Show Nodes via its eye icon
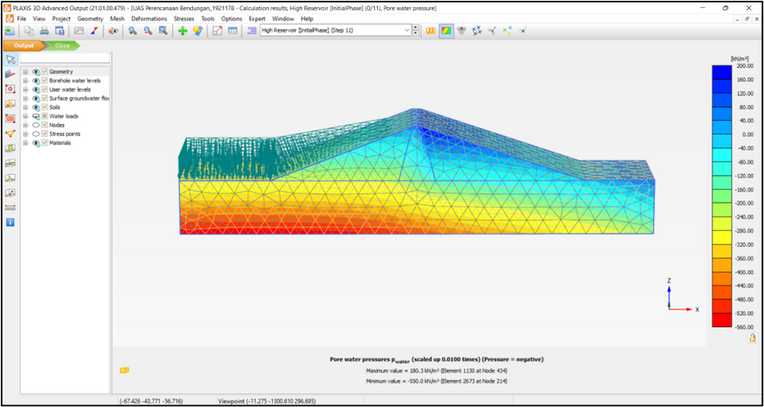Viewport: 764px width, 407px height. (x=36, y=125)
